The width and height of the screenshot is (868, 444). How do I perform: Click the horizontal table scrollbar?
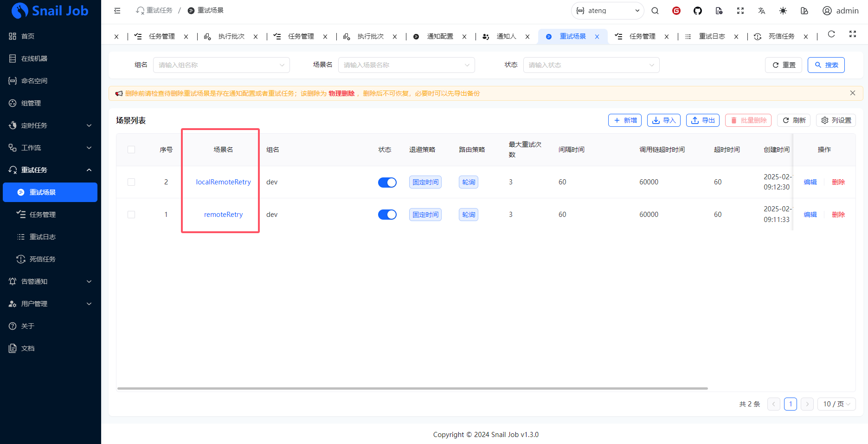[412, 388]
